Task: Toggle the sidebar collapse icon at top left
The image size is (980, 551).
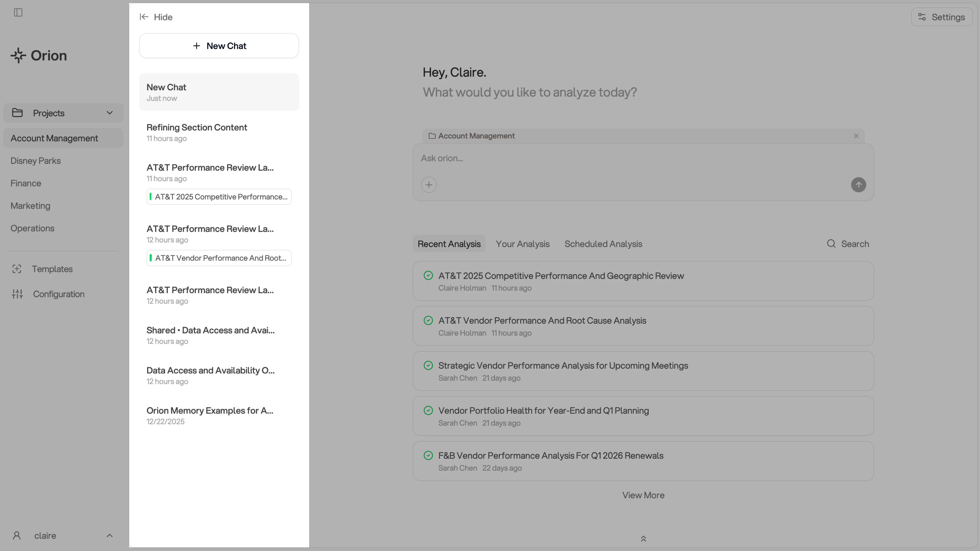Action: (18, 12)
